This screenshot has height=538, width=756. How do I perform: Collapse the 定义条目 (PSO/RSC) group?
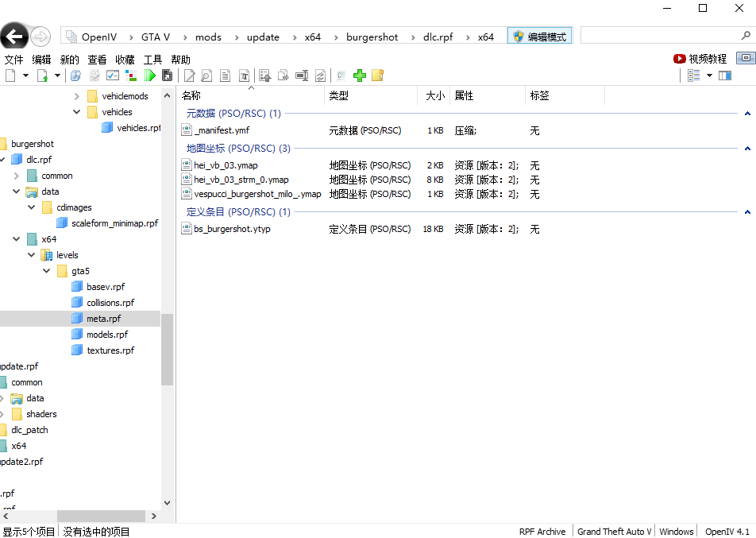pos(747,212)
